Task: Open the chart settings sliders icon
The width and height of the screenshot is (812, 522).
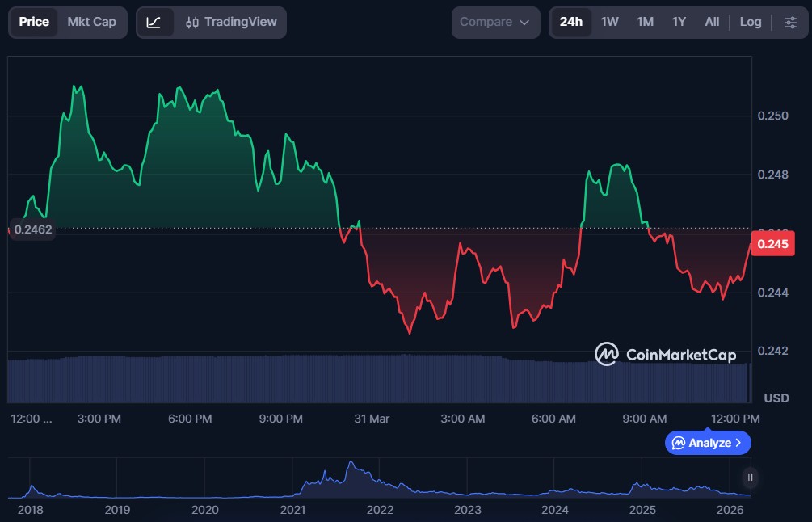Action: (x=790, y=22)
